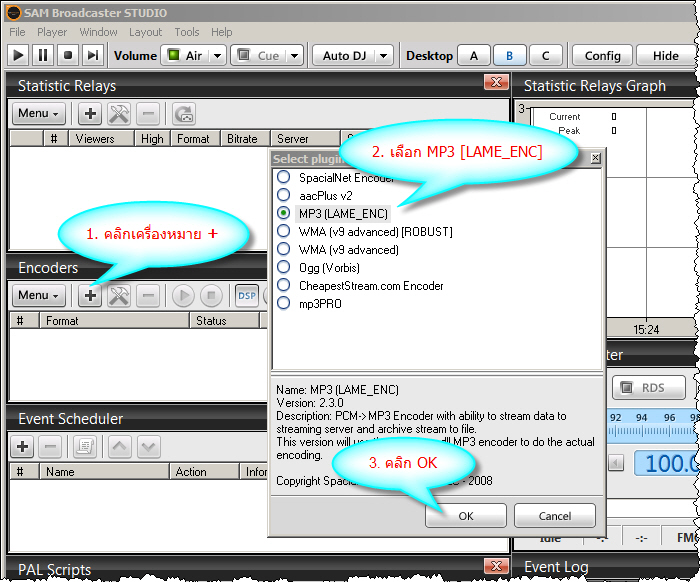Click the Auto DJ button
700x582 pixels.
(x=344, y=55)
